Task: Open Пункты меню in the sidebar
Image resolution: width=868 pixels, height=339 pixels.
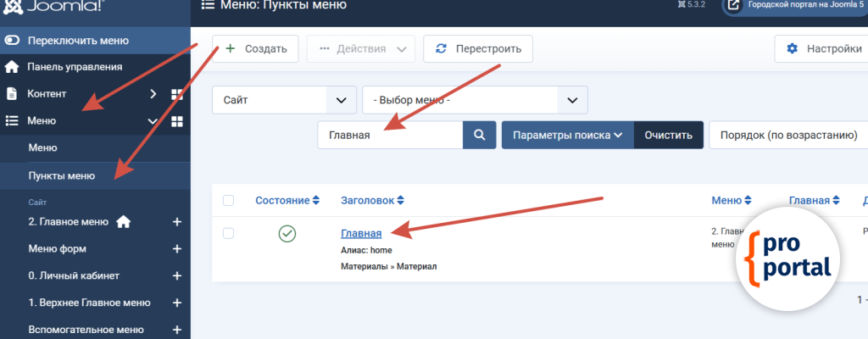Action: click(x=61, y=175)
